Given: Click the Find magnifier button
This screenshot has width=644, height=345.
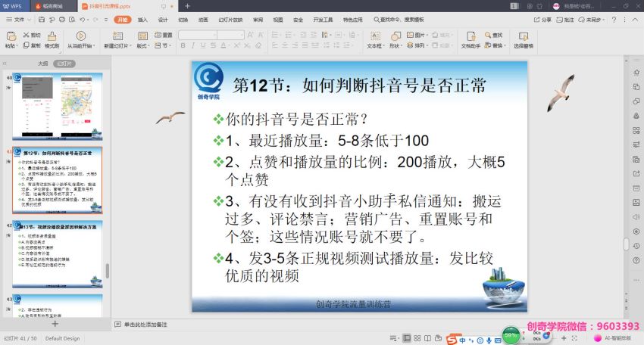Looking at the screenshot, I should point(493,36).
